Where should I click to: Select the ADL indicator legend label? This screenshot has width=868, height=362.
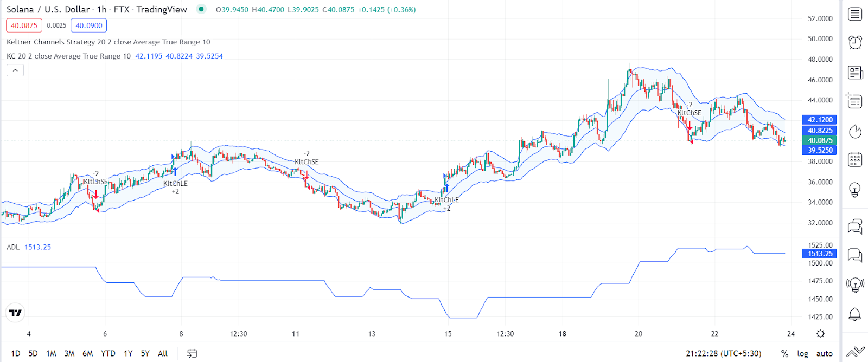(x=13, y=247)
